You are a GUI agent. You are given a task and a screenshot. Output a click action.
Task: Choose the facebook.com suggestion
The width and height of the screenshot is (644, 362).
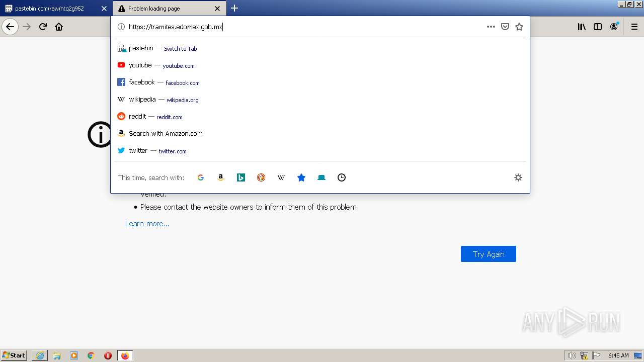click(x=320, y=82)
